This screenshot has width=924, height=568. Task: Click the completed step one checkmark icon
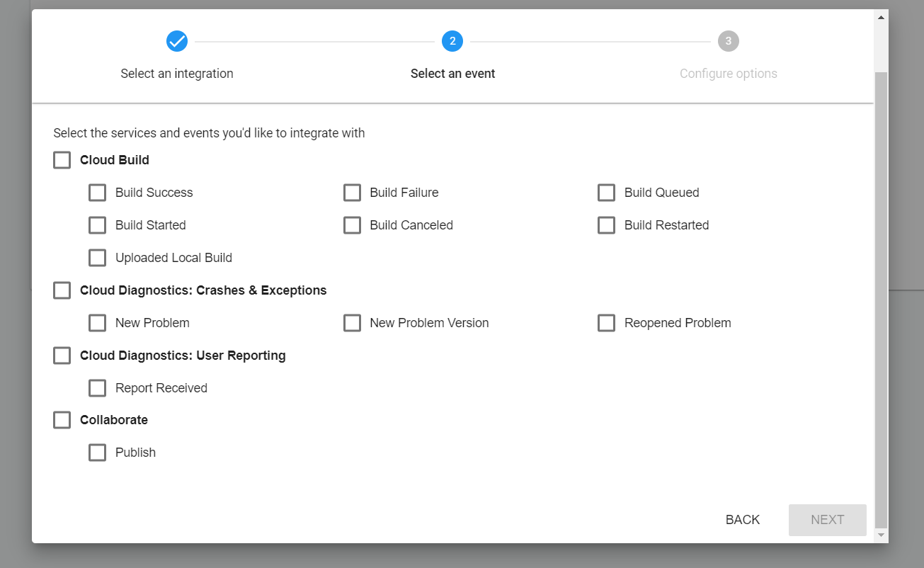[176, 41]
